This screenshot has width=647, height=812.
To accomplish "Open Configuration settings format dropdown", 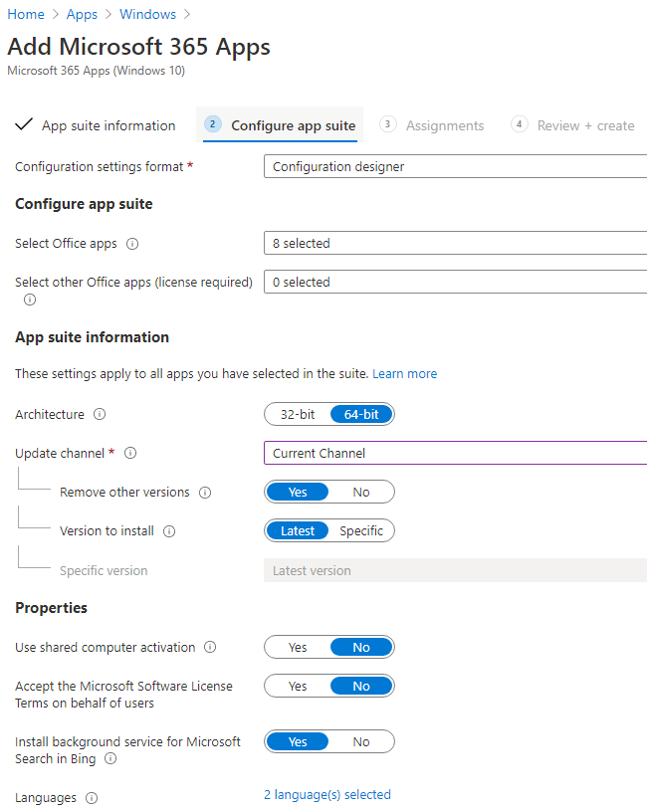I will click(455, 166).
